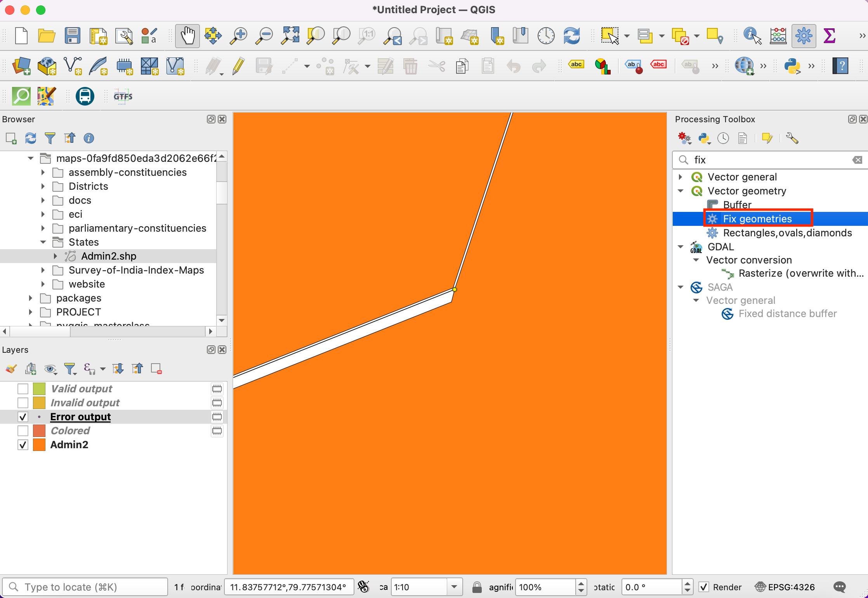Toggle the Render checkbox in status bar

click(x=704, y=587)
